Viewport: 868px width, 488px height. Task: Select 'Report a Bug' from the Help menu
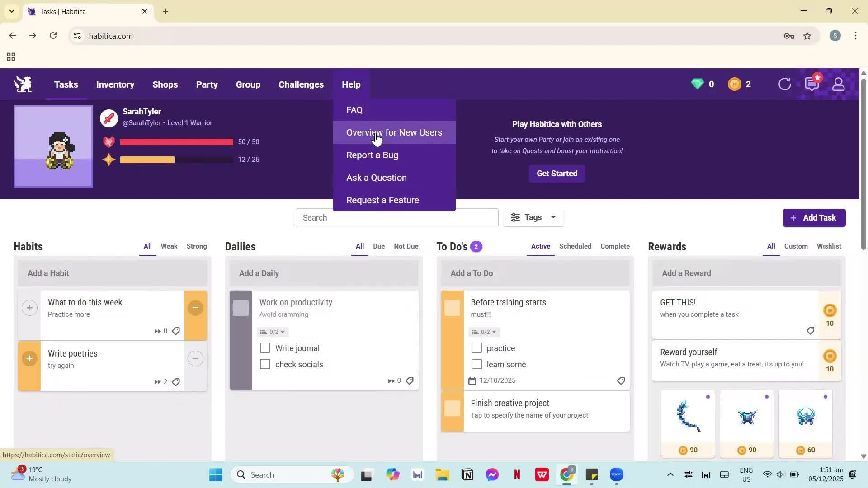point(372,155)
